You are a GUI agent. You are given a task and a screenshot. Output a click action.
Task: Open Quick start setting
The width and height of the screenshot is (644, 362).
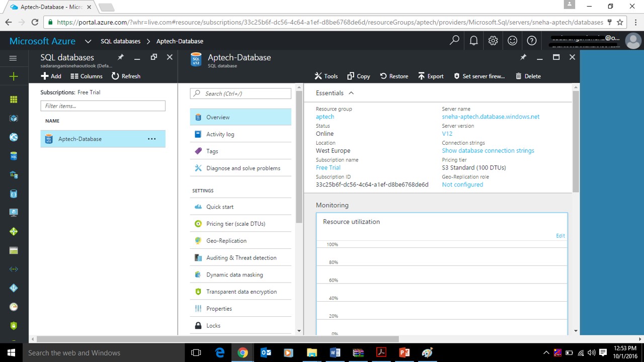(240, 207)
